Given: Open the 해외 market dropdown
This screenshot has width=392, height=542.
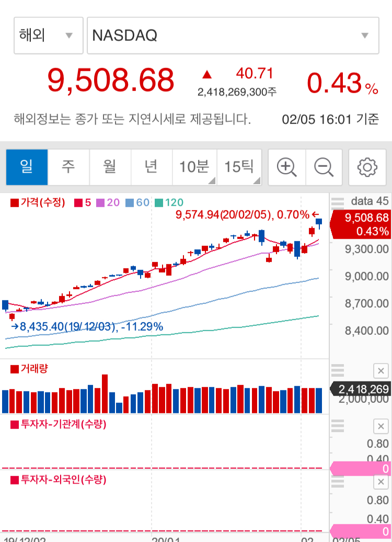Looking at the screenshot, I should (49, 35).
